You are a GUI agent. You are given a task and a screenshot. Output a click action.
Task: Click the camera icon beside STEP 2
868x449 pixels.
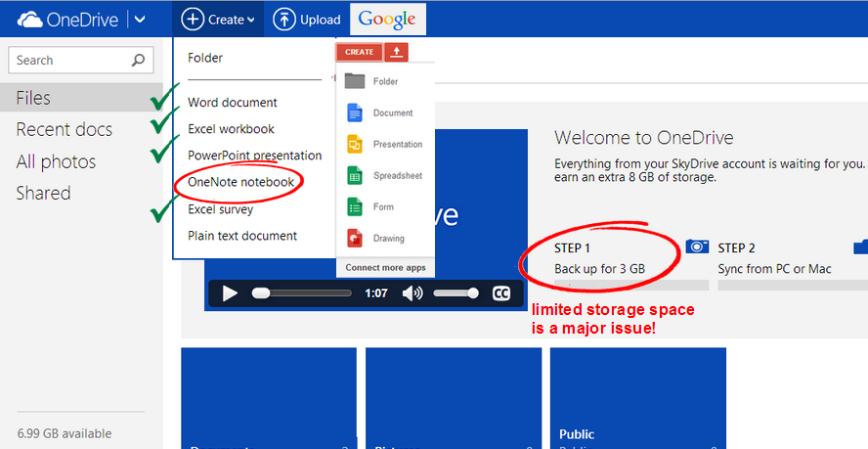point(697,247)
